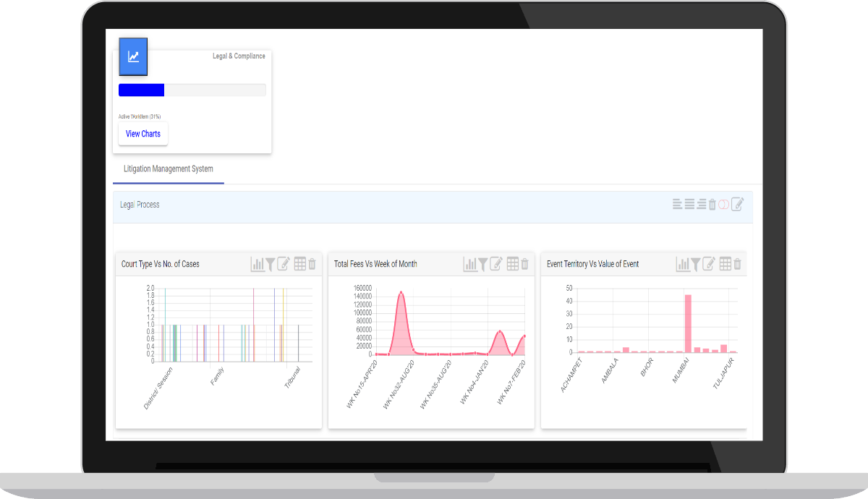Show table view for Court Type chart

300,264
